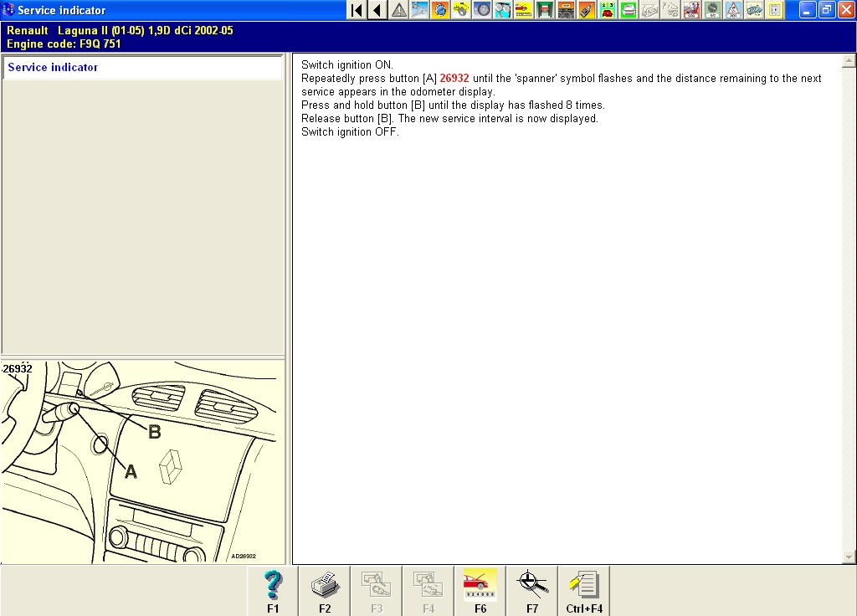
Task: Click the scrollbar up arrow in text panel
Action: [849, 60]
